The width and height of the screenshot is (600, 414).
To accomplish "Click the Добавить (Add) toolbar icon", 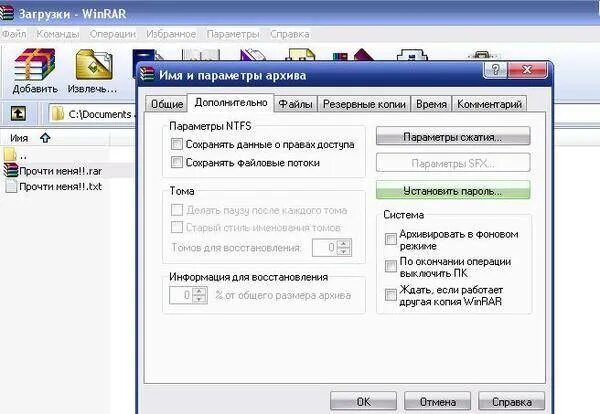I will 35,71.
